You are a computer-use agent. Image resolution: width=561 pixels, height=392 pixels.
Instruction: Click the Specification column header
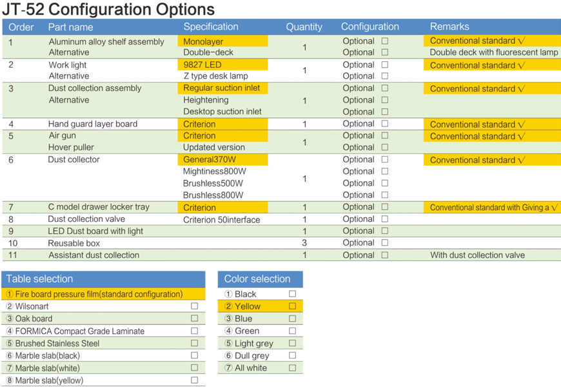[211, 26]
